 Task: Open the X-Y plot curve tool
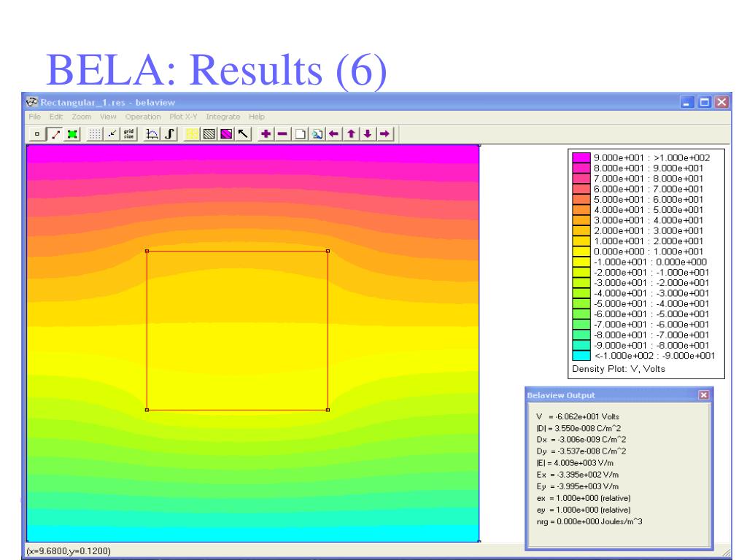(x=152, y=134)
